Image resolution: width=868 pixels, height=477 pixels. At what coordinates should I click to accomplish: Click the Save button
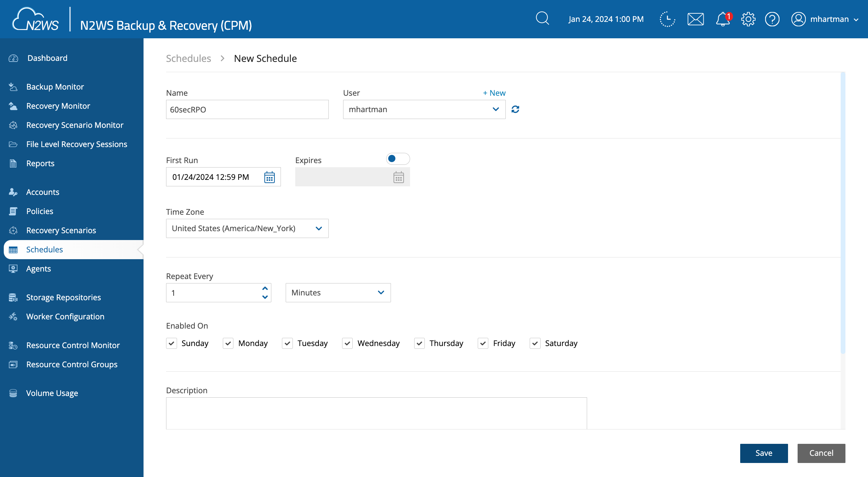(763, 452)
